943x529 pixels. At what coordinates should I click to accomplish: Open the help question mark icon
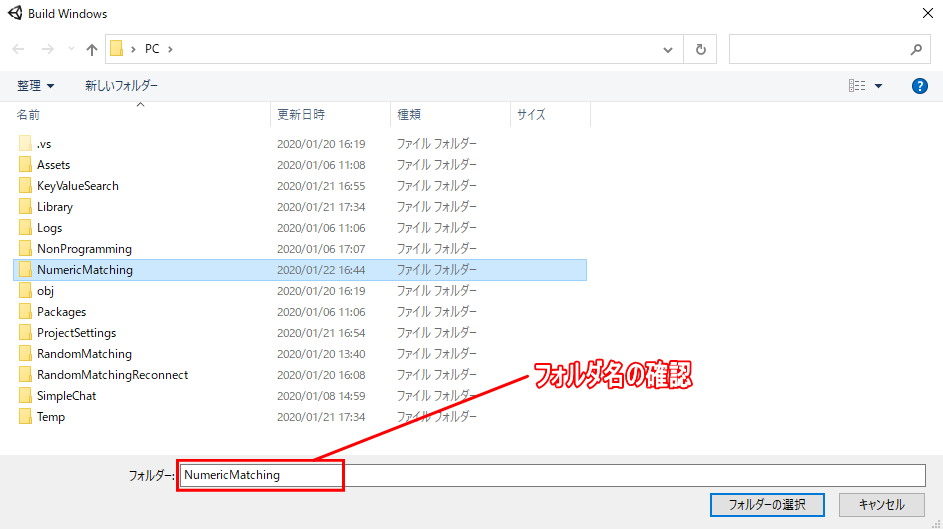pos(920,86)
